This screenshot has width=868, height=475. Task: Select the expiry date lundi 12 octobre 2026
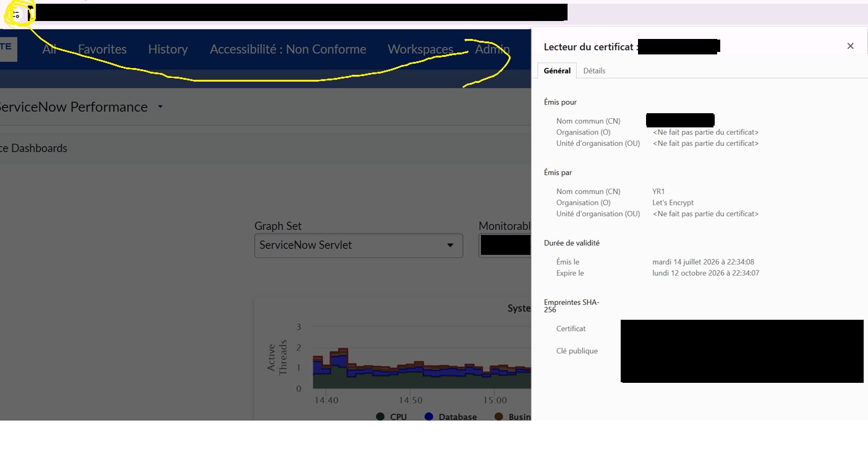click(706, 273)
